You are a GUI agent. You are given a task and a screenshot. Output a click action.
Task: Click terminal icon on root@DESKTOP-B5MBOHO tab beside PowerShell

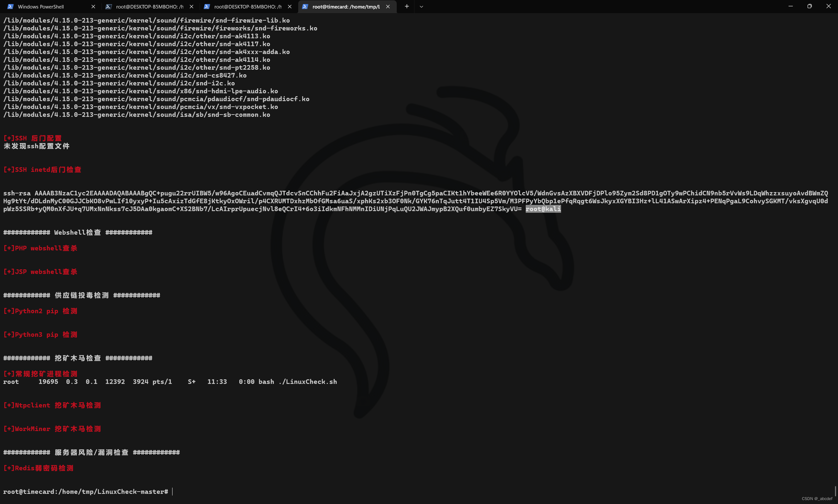109,7
